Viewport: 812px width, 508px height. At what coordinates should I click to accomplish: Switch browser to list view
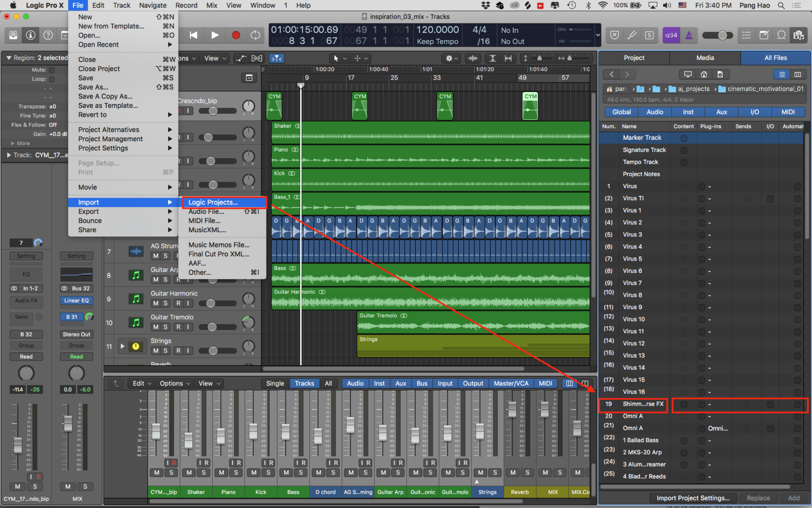(x=782, y=74)
